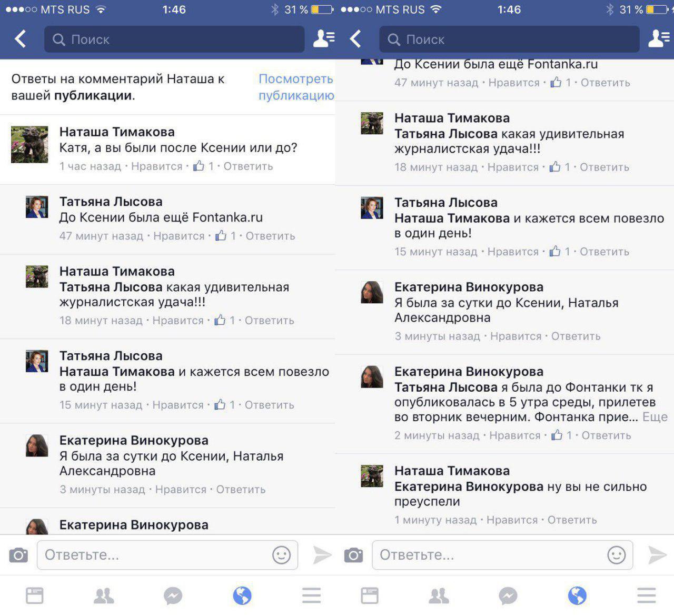The width and height of the screenshot is (674, 616).
Task: Expand truncated comment via Еще link
Action: 655,417
